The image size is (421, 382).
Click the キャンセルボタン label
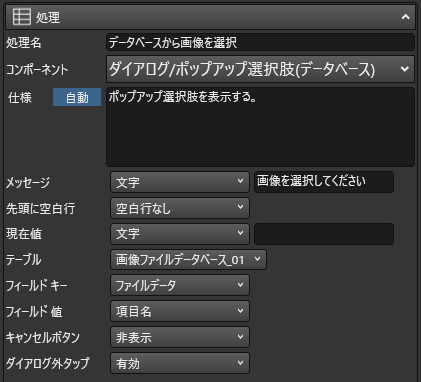point(43,338)
